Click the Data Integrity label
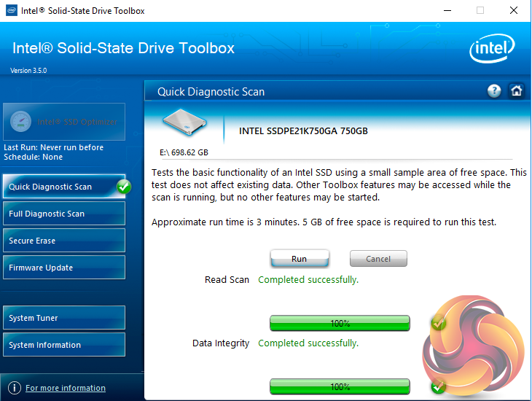532x401 pixels. (x=221, y=343)
